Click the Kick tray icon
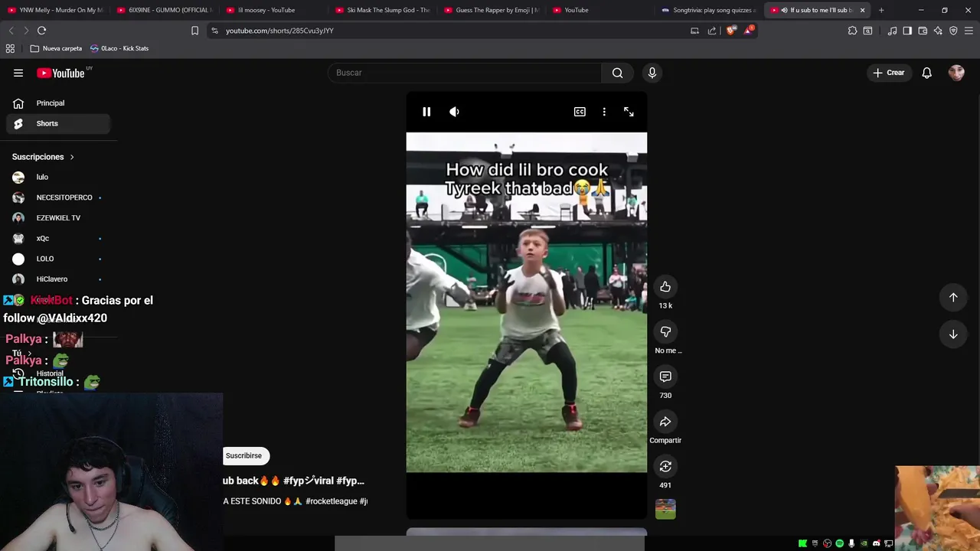Image resolution: width=980 pixels, height=551 pixels. 802,543
